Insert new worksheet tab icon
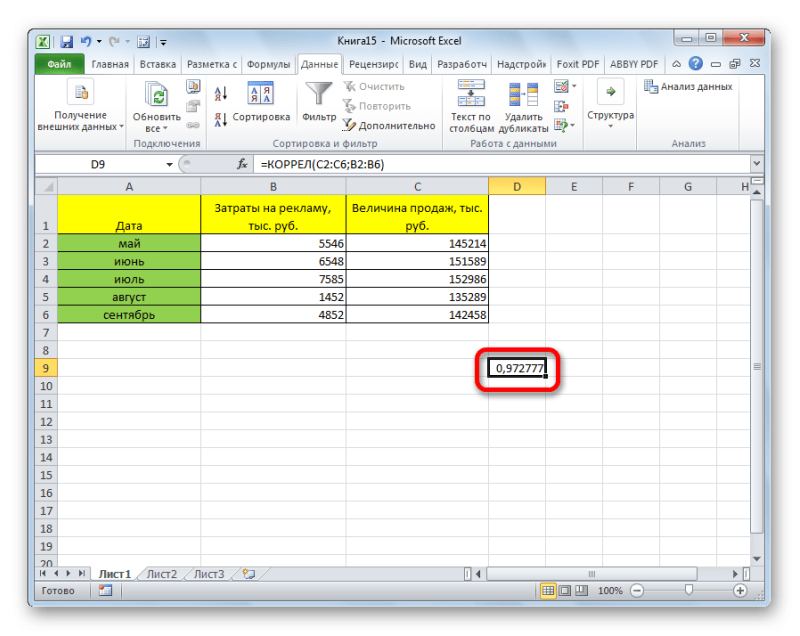Screen dimensions: 800x636 [248, 574]
